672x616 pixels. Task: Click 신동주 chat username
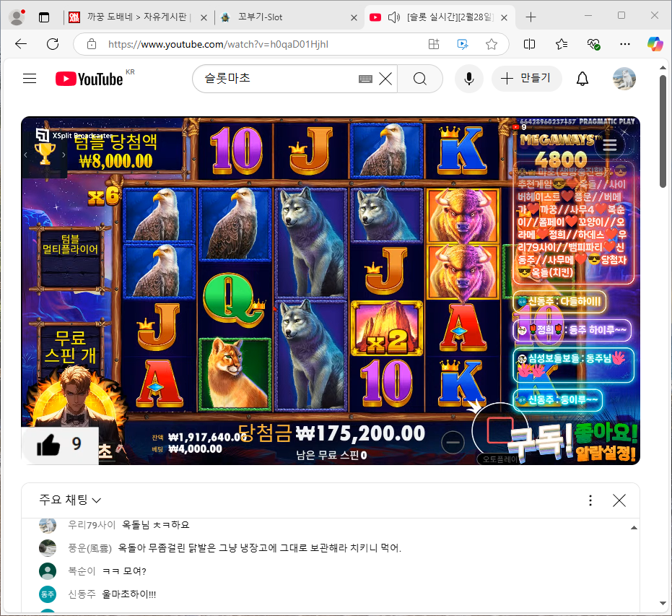[82, 594]
